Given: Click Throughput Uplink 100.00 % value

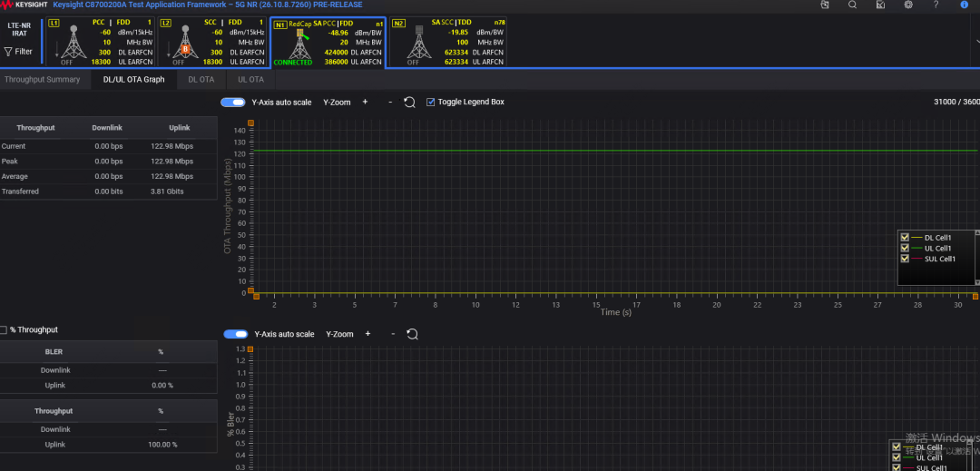Looking at the screenshot, I should point(162,445).
